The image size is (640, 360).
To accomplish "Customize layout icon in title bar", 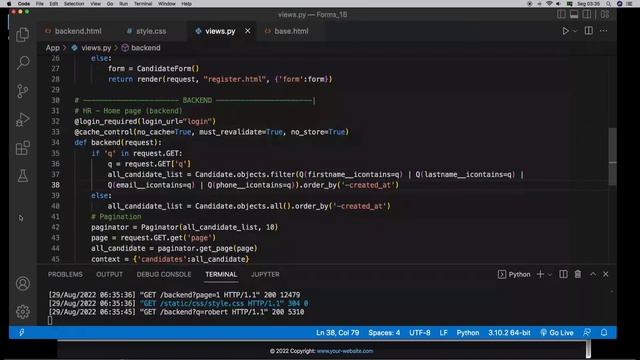I will 605,14.
